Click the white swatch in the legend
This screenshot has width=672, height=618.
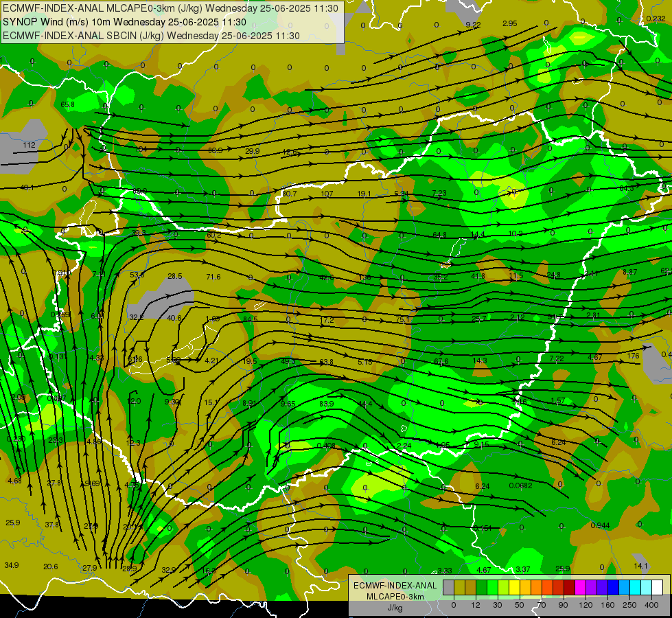click(658, 587)
